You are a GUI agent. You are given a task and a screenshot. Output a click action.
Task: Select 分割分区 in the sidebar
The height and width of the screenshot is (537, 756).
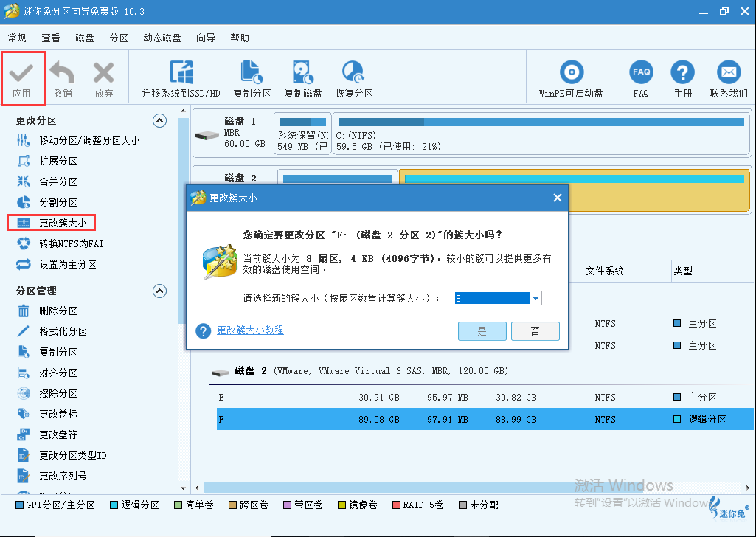[46, 202]
